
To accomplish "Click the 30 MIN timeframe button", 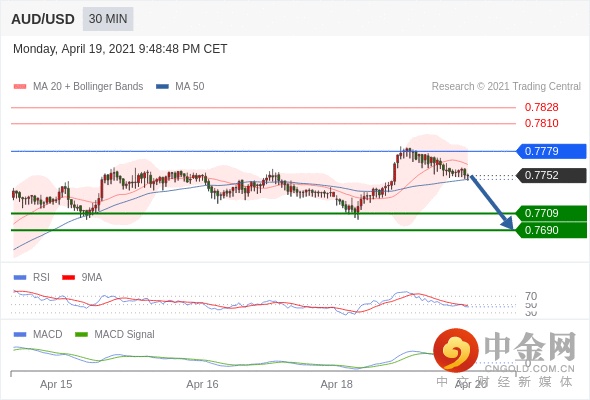I will click(108, 19).
